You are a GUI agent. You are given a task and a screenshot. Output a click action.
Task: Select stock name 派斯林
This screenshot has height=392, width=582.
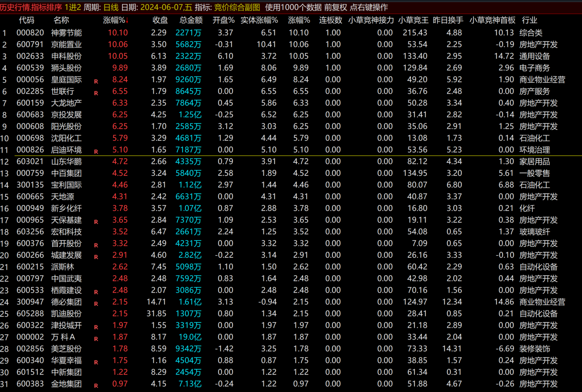coord(63,267)
